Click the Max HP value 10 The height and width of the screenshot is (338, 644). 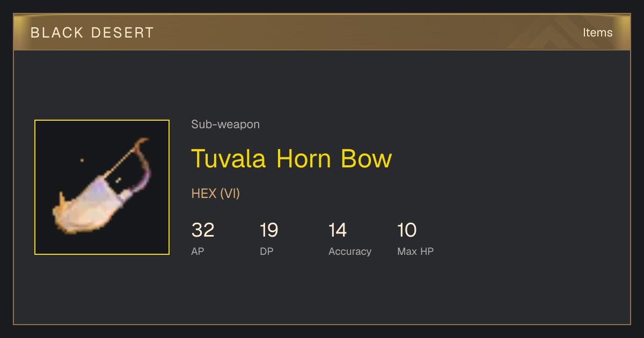[x=407, y=230]
